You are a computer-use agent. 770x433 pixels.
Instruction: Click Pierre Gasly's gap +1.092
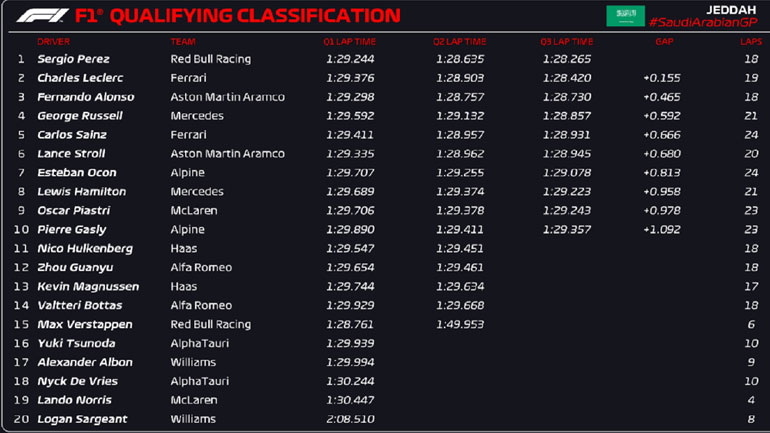(662, 230)
